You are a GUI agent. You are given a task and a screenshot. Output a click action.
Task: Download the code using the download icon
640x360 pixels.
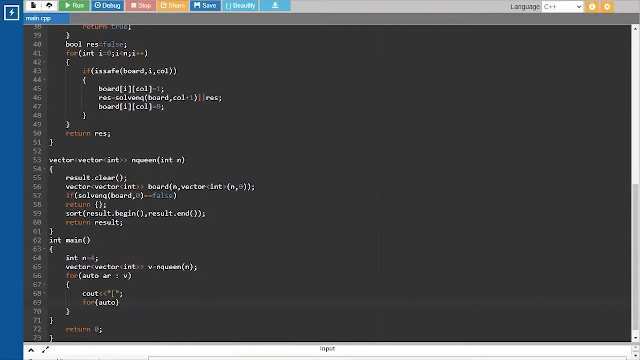(x=275, y=5)
